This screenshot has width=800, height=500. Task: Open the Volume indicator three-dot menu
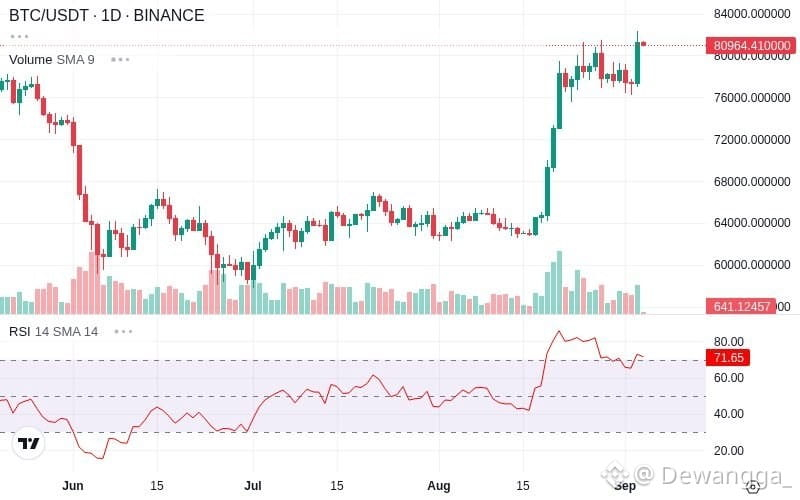point(120,60)
